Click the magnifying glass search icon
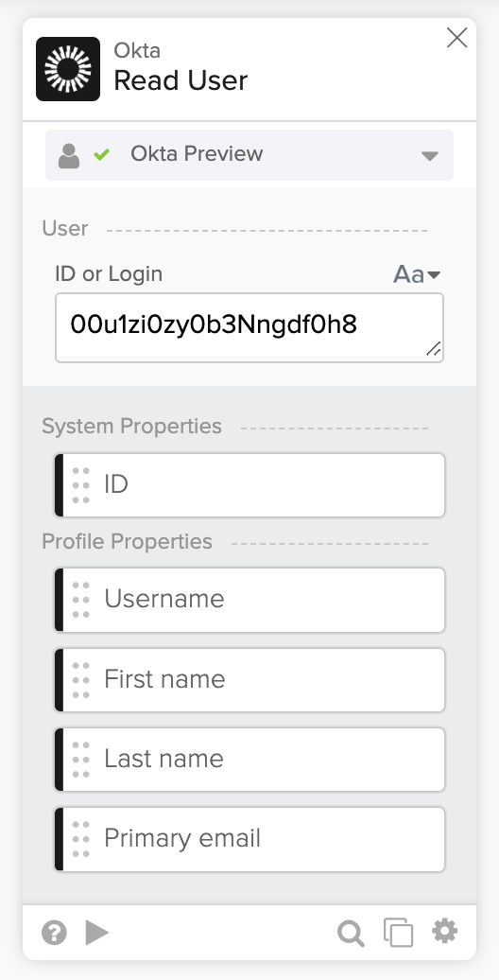Viewport: 499px width, 980px height. tap(351, 934)
